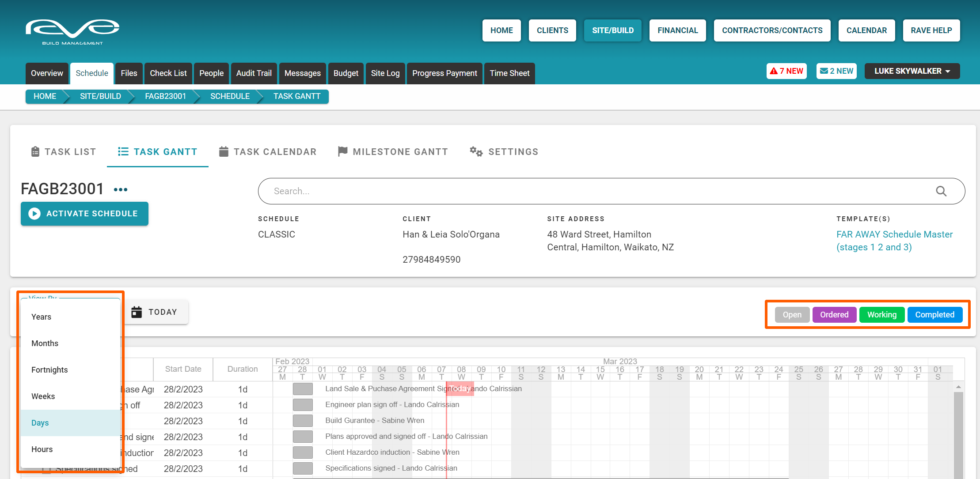Toggle the Working status filter
Viewport: 980px width, 479px height.
click(x=881, y=315)
